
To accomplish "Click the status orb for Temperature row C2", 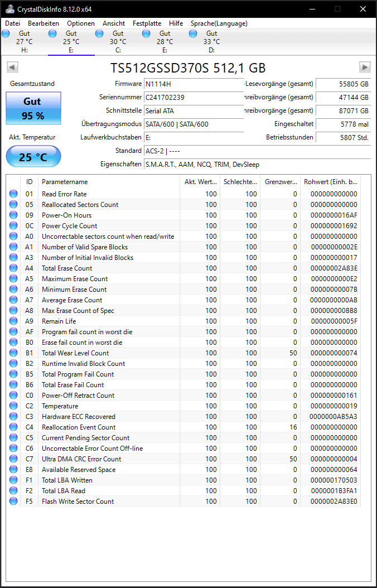I will [13, 406].
